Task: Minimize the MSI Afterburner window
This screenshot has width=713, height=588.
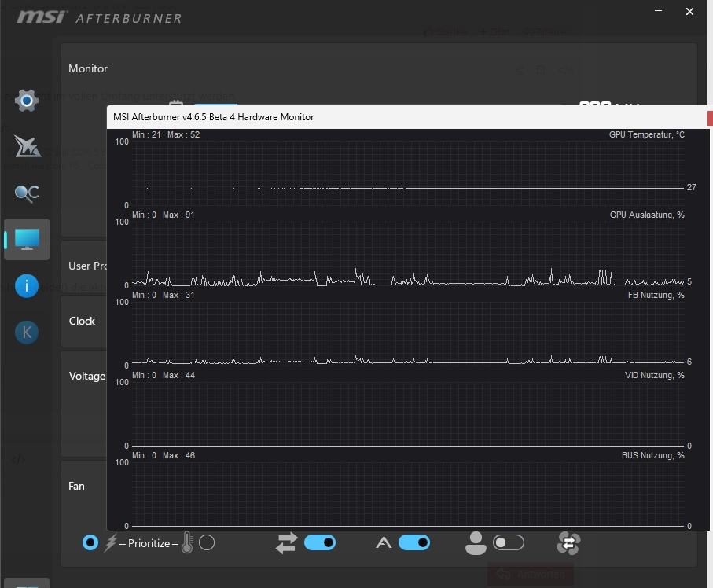Action: tap(658, 11)
